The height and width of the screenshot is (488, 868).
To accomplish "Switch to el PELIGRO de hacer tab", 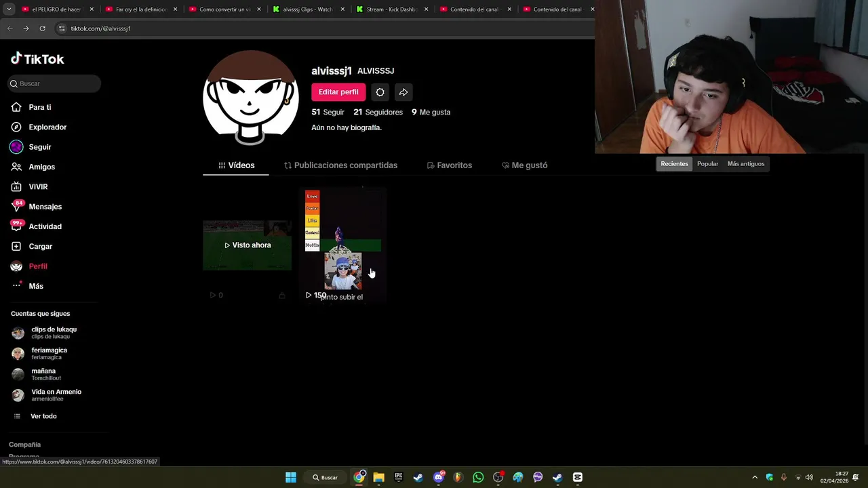I will click(56, 9).
